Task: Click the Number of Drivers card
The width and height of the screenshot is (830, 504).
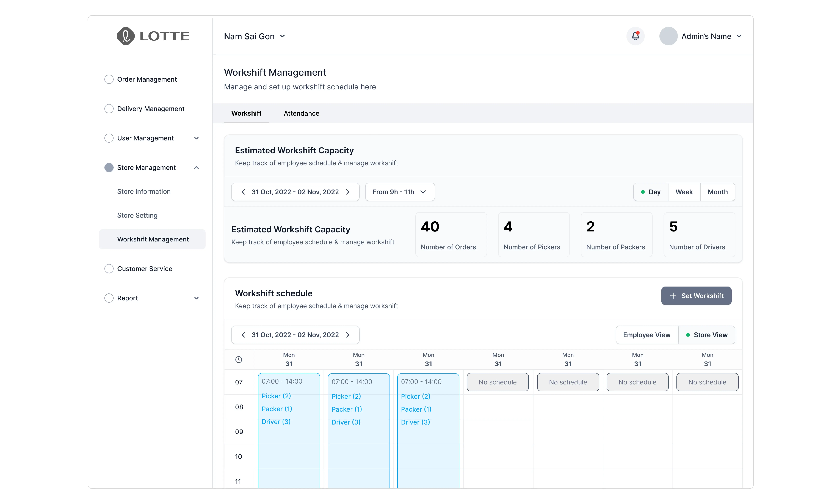Action: click(699, 235)
